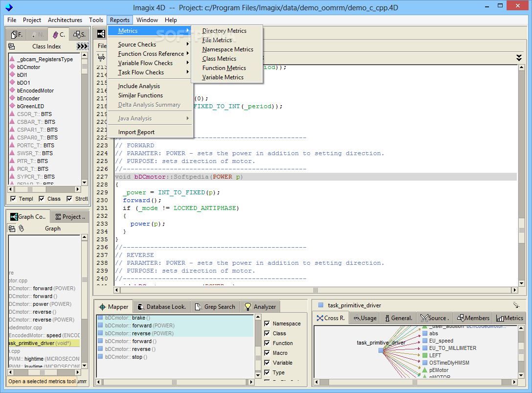532x393 pixels.
Task: Expand the Function Cross Reference submenu
Action: (150, 54)
